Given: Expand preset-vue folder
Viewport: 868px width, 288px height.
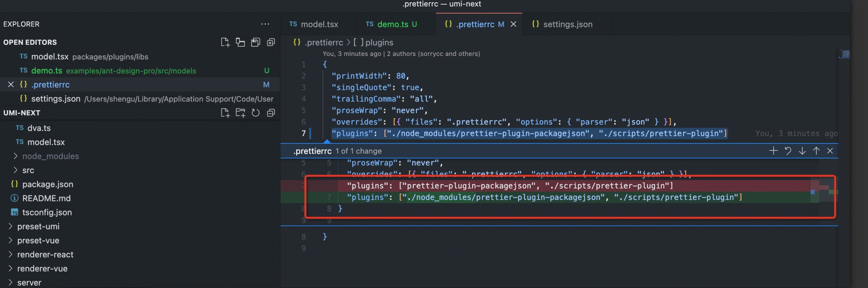Looking at the screenshot, I should pos(10,240).
